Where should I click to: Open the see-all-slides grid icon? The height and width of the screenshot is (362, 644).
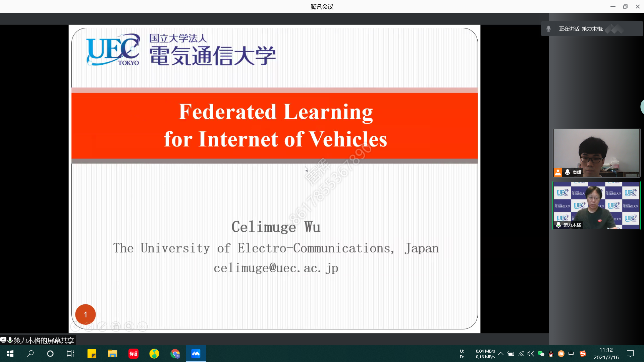coord(116,326)
